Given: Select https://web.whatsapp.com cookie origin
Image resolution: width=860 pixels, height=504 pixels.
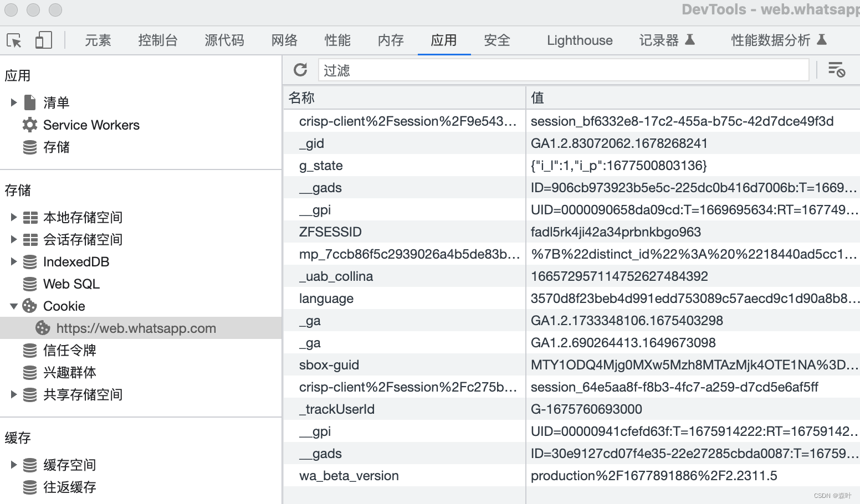Looking at the screenshot, I should point(141,328).
